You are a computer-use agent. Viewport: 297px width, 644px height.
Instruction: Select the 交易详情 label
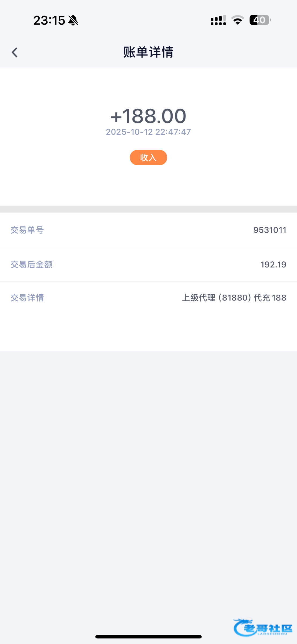click(27, 298)
